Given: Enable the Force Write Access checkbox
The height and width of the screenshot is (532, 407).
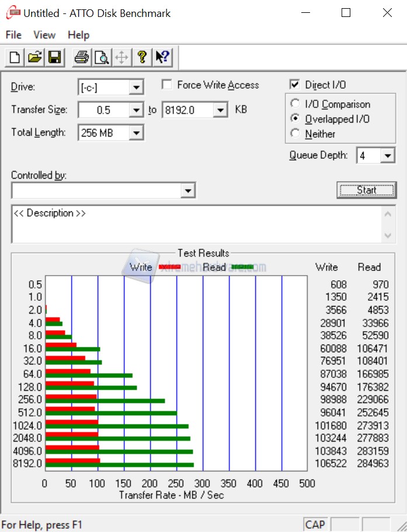Looking at the screenshot, I should pyautogui.click(x=167, y=85).
